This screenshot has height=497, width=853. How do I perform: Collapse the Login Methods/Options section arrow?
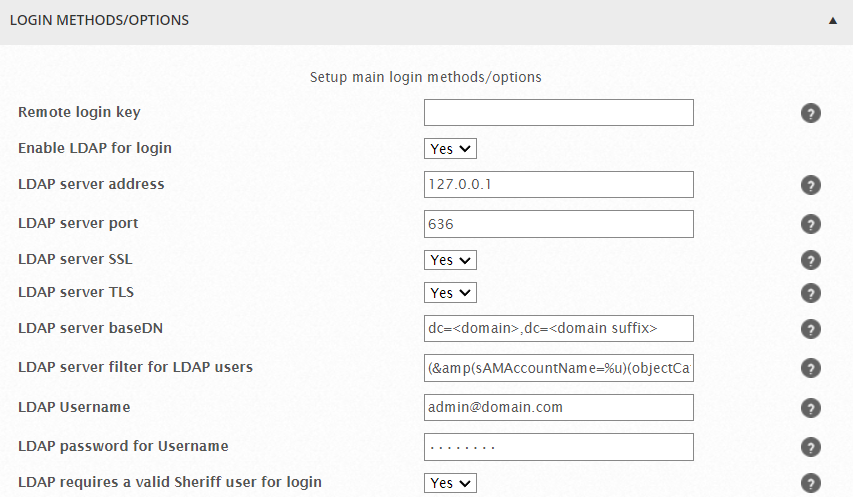[832, 21]
